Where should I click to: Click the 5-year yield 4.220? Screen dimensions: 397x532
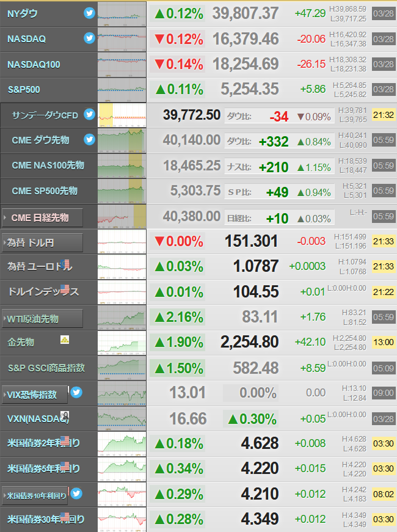(260, 468)
